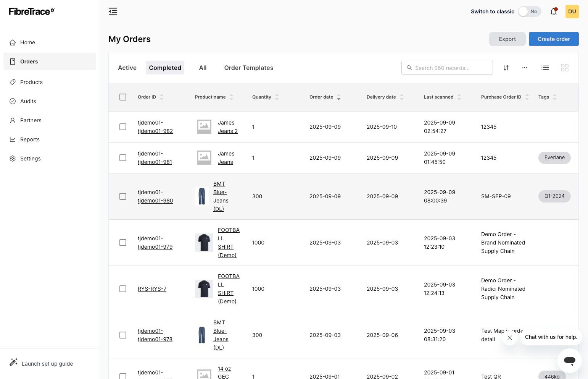Click the search magnifier icon
588x379 pixels.
[x=409, y=68]
